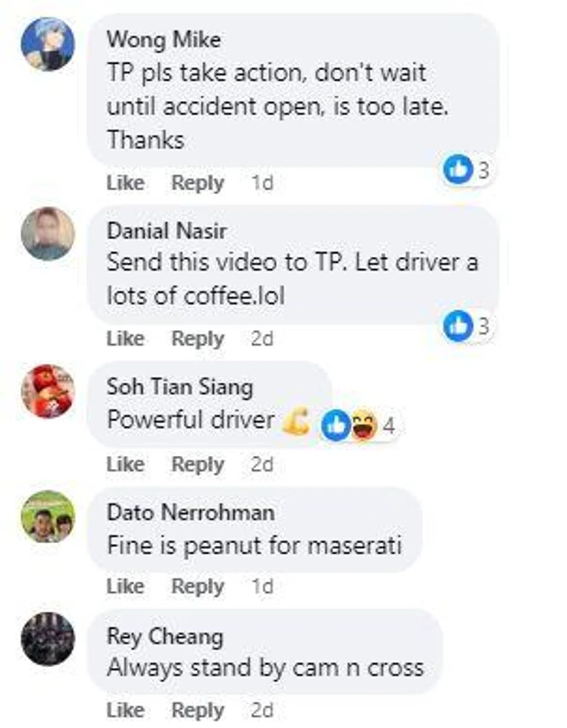This screenshot has width=567, height=728.
Task: Reply to Wong Mike's comment
Action: 198,182
